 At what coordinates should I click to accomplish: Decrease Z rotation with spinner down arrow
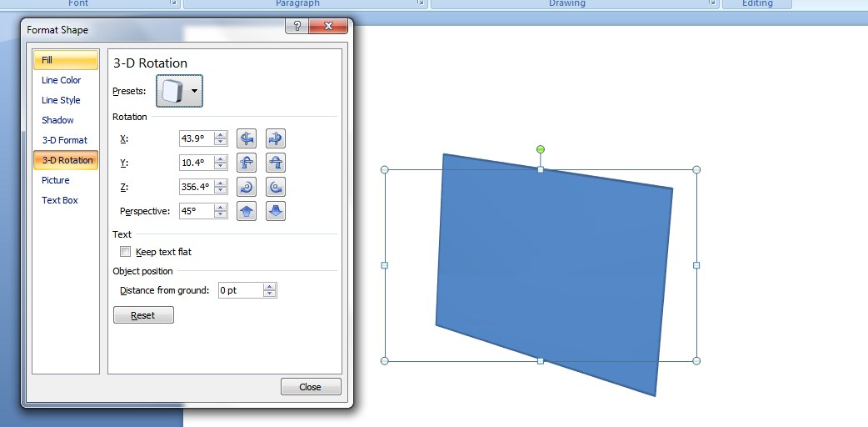pyautogui.click(x=221, y=191)
